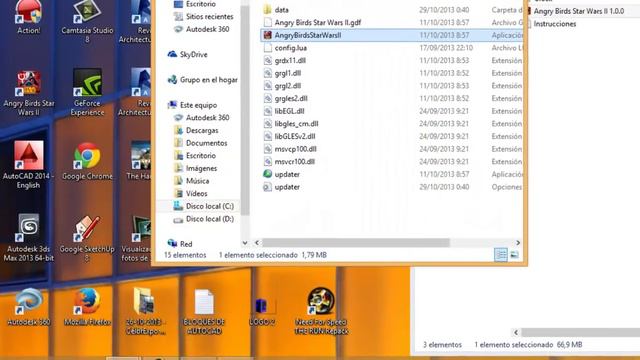This screenshot has width=640, height=360.
Task: Launch Need For Speed THE RUN Repack shortcut
Action: tap(321, 311)
